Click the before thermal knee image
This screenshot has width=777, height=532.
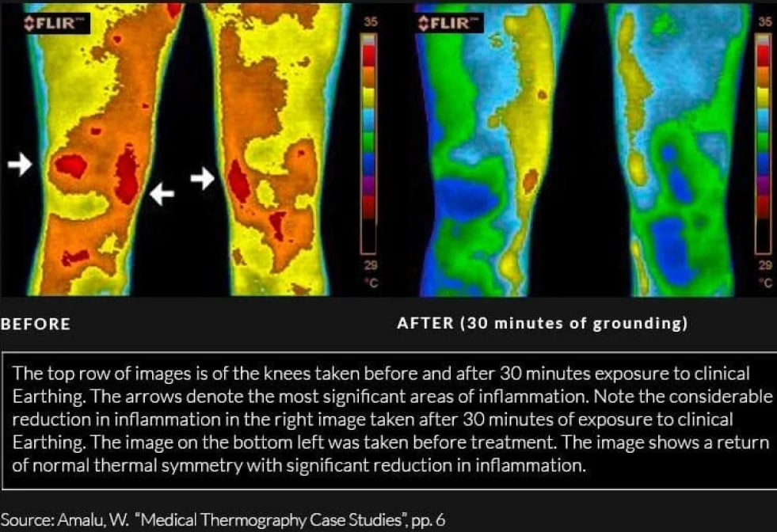tap(191, 150)
